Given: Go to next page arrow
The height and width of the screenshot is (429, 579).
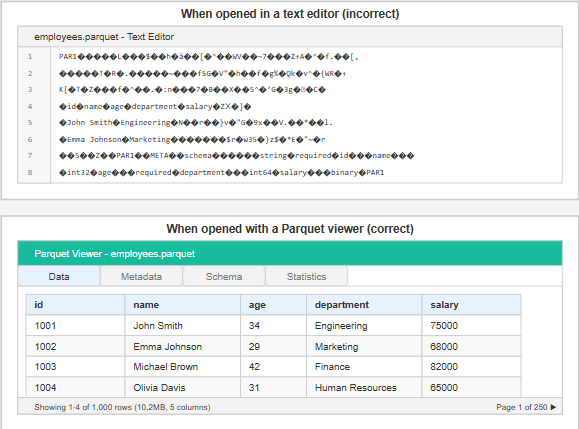Looking at the screenshot, I should point(553,407).
